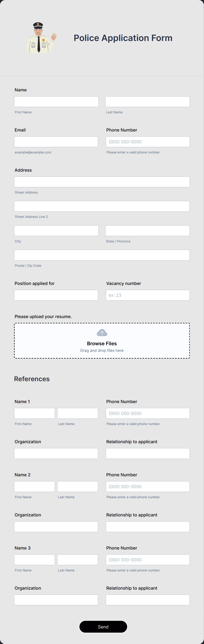204x644 pixels.
Task: Click the Send button
Action: tap(103, 626)
